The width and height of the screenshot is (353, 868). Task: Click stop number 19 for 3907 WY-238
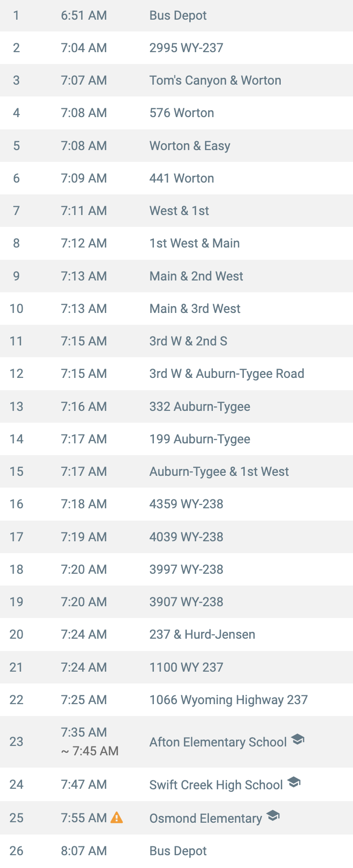point(16,602)
